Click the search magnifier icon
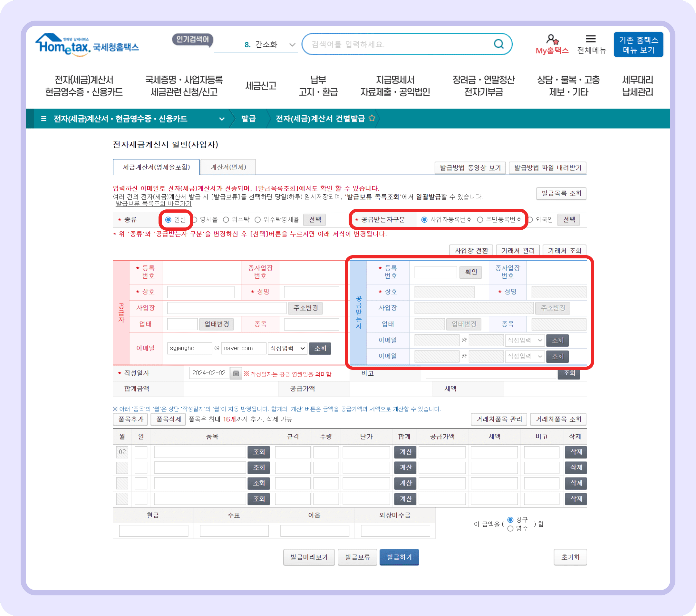This screenshot has width=696, height=616. click(x=498, y=43)
